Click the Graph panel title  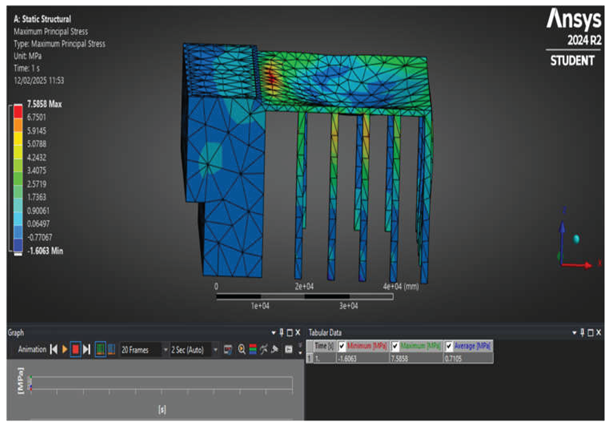point(17,332)
